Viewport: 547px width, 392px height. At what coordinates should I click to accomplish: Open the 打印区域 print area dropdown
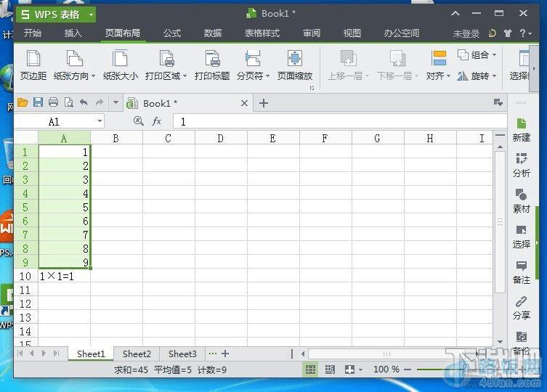tap(185, 76)
